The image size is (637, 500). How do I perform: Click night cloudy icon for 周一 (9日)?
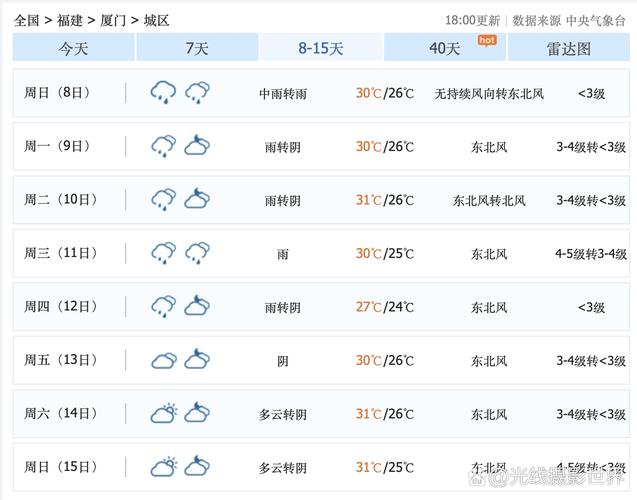[x=197, y=145]
